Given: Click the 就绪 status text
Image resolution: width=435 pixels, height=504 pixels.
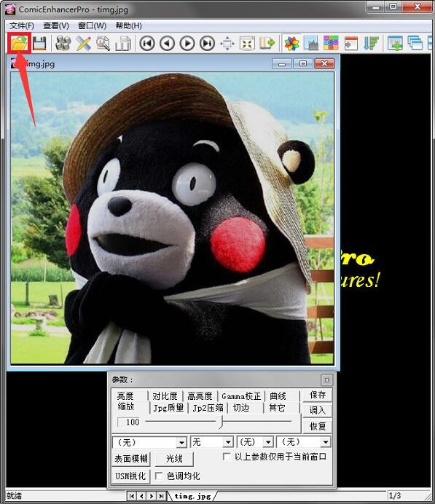Looking at the screenshot, I should click(14, 496).
